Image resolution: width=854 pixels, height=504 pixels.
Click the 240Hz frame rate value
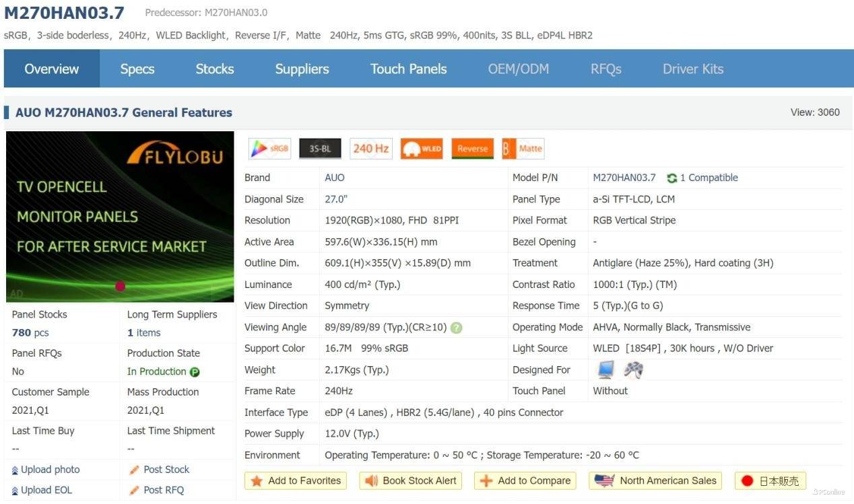(339, 391)
